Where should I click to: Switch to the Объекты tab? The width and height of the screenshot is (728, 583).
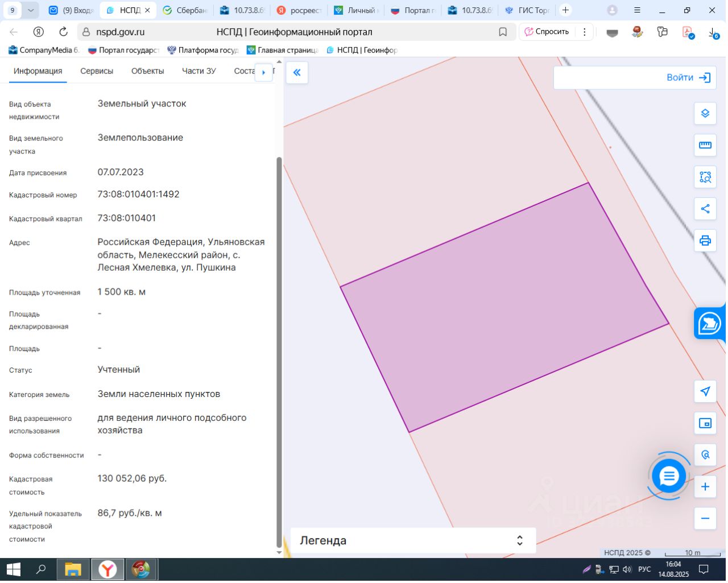(148, 71)
